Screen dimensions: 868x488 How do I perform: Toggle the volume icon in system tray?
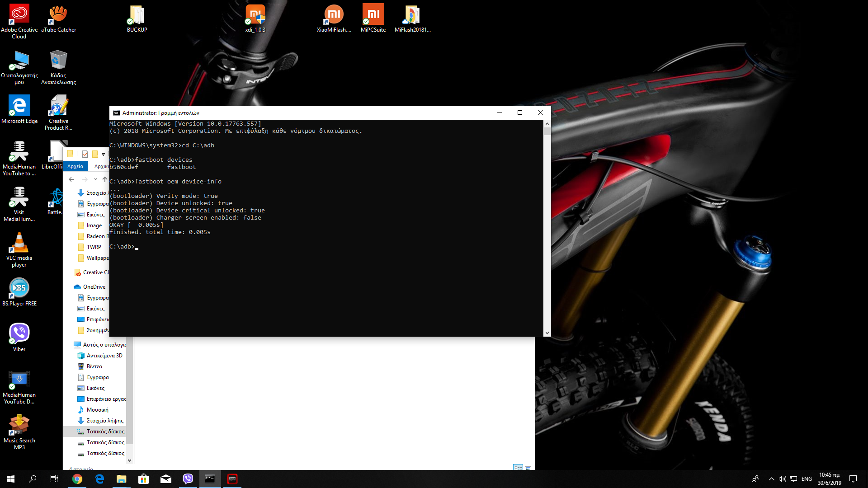pyautogui.click(x=782, y=479)
